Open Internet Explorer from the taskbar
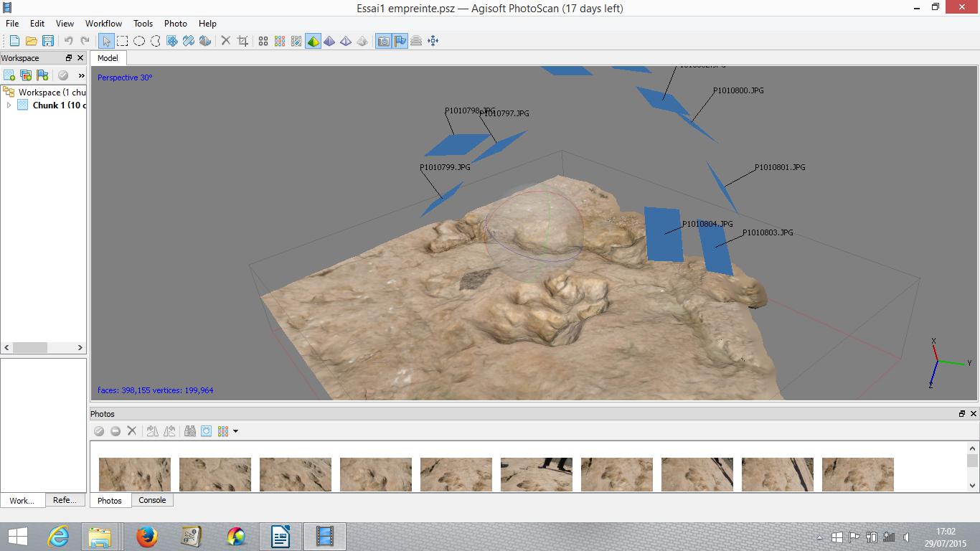Viewport: 980px width, 551px height. [x=58, y=537]
